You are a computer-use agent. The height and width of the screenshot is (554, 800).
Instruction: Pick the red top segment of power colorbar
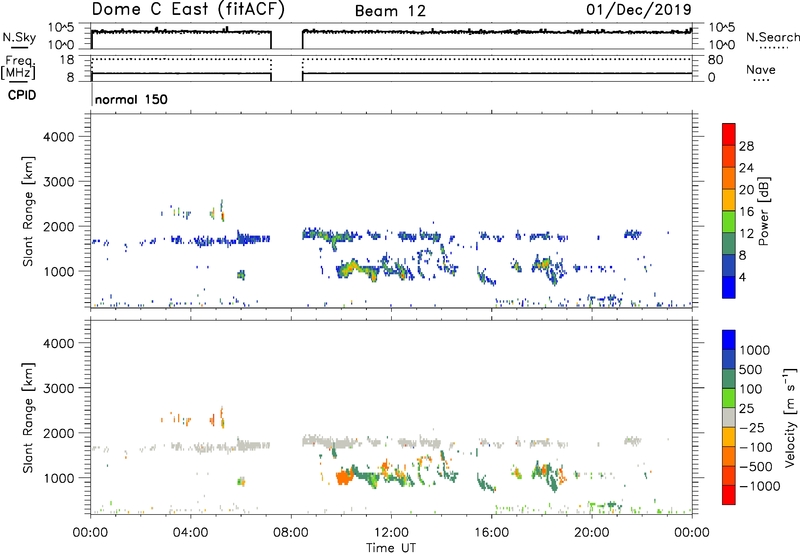729,134
